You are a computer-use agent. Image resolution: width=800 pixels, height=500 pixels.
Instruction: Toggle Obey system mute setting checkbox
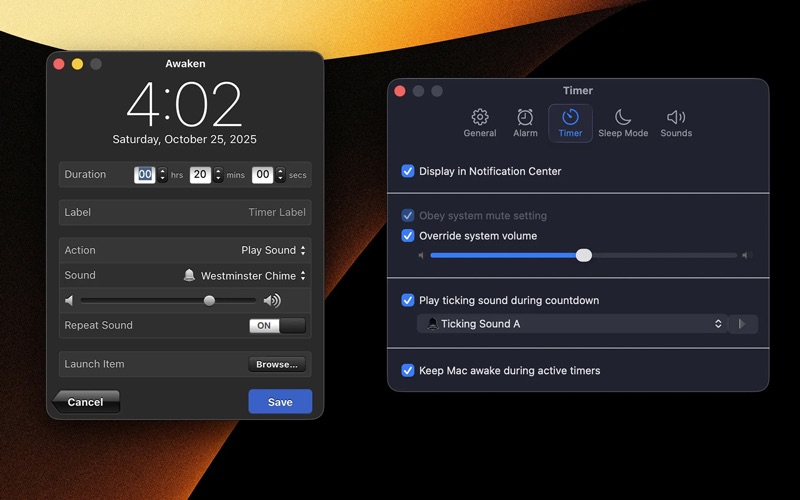408,215
